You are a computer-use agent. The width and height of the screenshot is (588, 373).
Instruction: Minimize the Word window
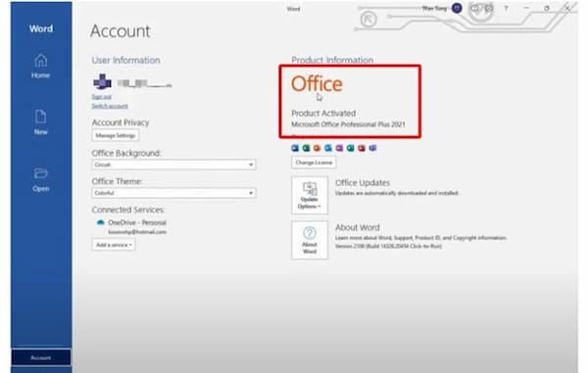pyautogui.click(x=526, y=8)
